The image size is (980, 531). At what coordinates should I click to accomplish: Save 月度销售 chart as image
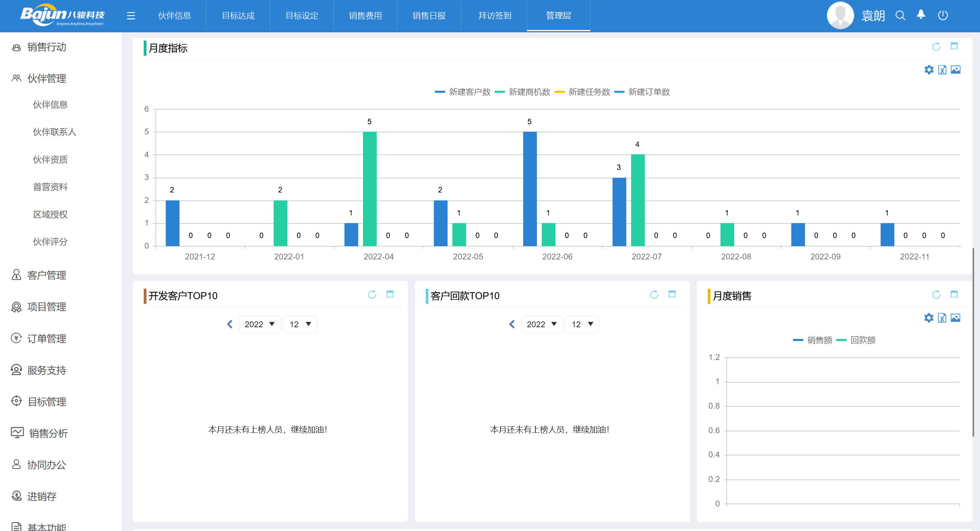(955, 318)
